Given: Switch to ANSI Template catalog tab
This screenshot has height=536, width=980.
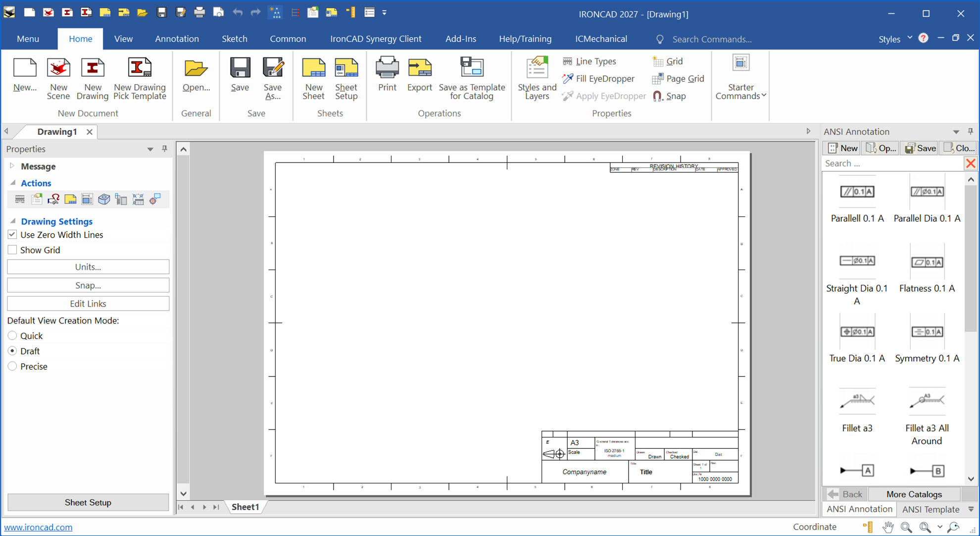Looking at the screenshot, I should 931,509.
